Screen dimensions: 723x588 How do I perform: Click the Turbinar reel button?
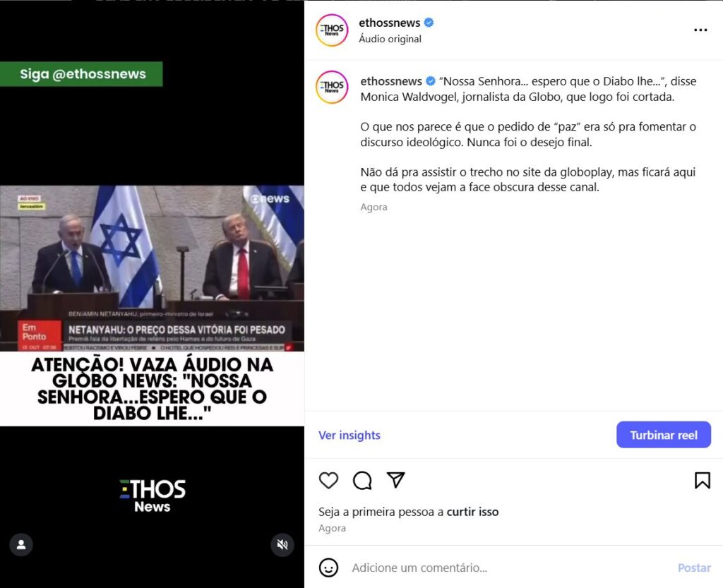664,435
